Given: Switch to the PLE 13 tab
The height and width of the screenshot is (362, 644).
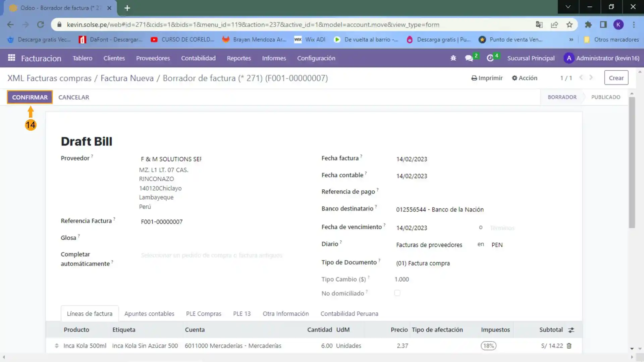Looking at the screenshot, I should (x=242, y=313).
